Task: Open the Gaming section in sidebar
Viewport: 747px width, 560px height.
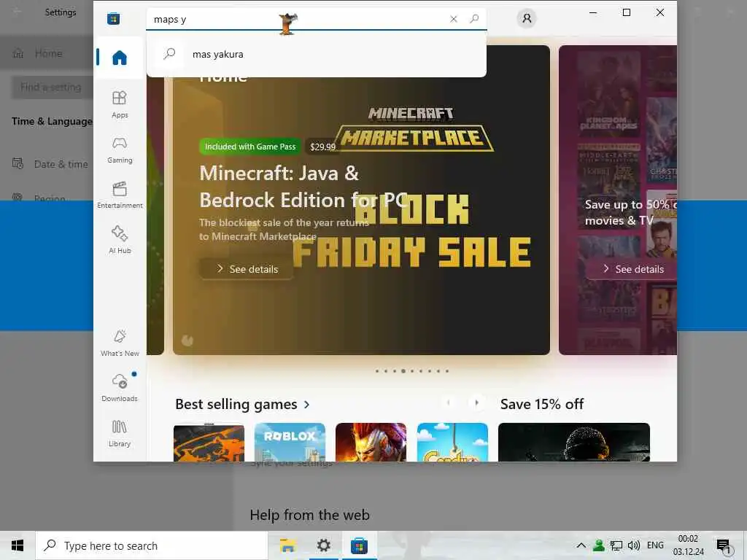Action: coord(120,150)
